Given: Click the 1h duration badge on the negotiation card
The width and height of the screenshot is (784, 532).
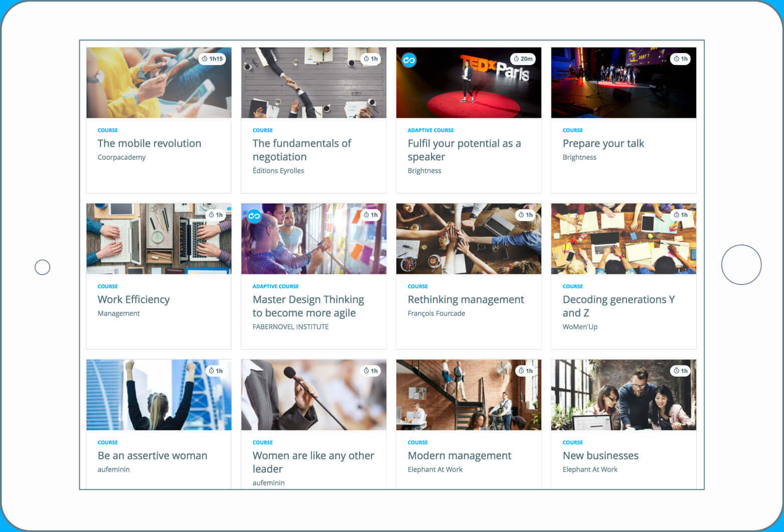Looking at the screenshot, I should [x=371, y=59].
